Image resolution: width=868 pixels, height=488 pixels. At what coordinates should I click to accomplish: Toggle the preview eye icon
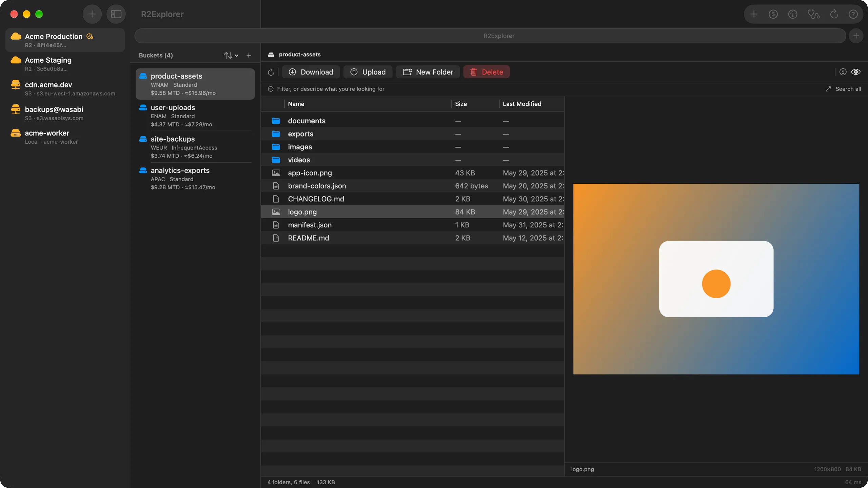click(x=856, y=72)
